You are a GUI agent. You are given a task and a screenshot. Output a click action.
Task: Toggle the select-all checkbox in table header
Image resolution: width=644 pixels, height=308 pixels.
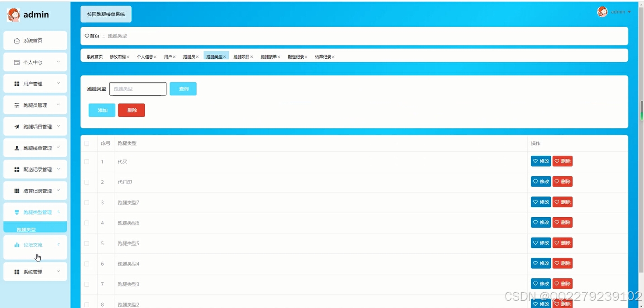[x=87, y=143]
